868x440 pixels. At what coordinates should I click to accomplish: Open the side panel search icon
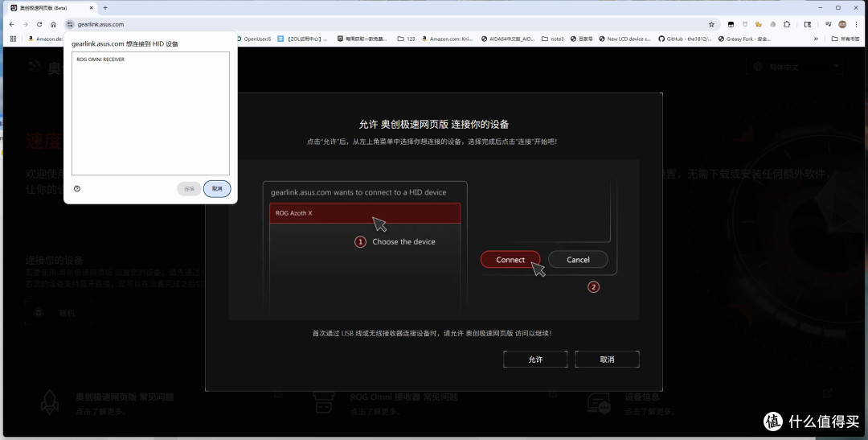point(808,24)
